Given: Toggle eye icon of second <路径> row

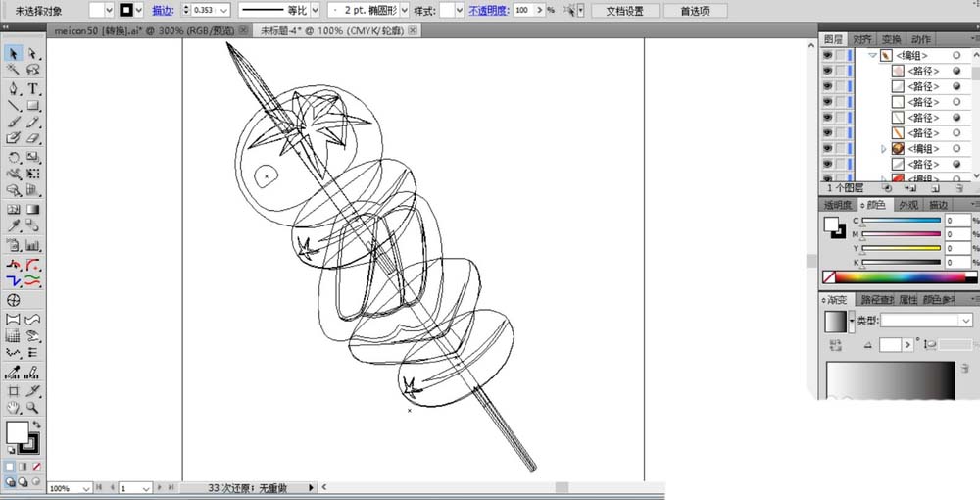Looking at the screenshot, I should (827, 86).
